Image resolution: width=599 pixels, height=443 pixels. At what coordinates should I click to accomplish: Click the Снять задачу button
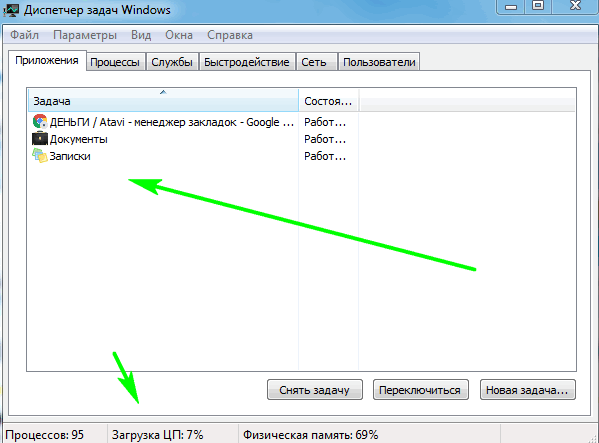(x=315, y=390)
